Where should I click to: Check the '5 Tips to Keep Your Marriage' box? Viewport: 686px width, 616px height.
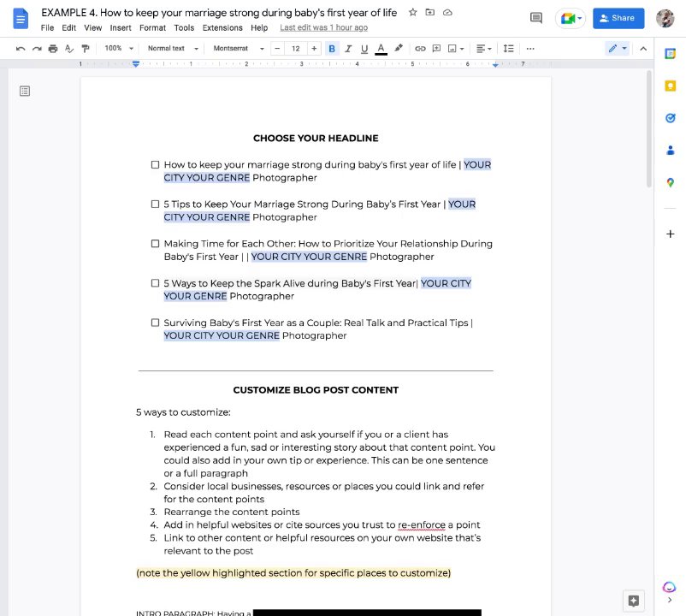click(x=155, y=204)
